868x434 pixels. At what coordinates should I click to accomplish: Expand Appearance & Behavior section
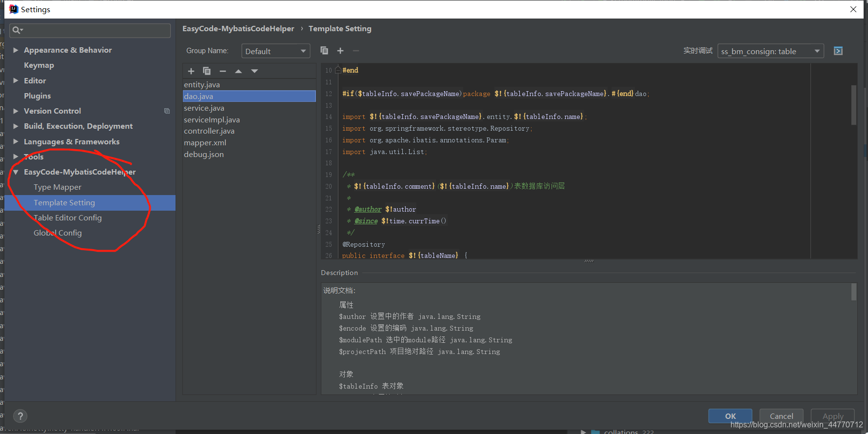[x=16, y=50]
